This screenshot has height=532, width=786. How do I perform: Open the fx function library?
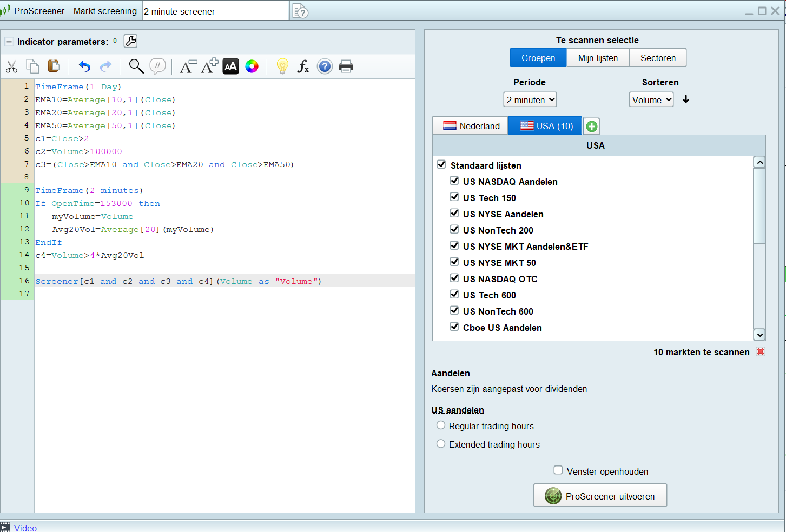point(303,66)
